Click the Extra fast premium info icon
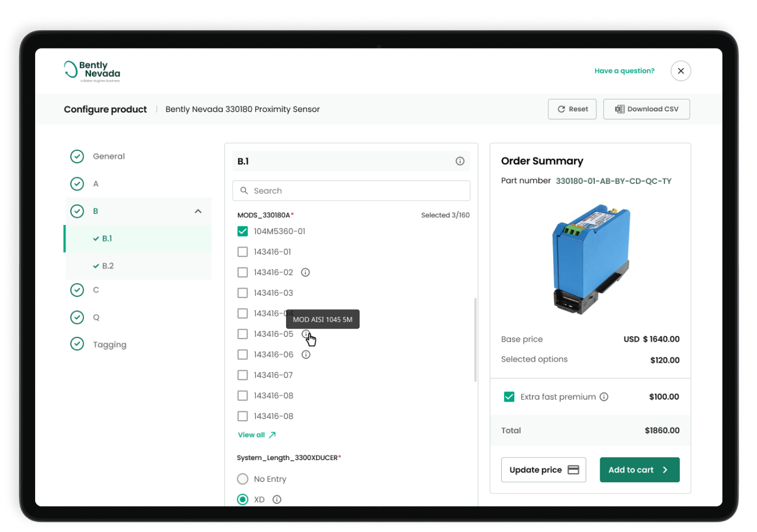This screenshot has width=757, height=532. point(604,397)
